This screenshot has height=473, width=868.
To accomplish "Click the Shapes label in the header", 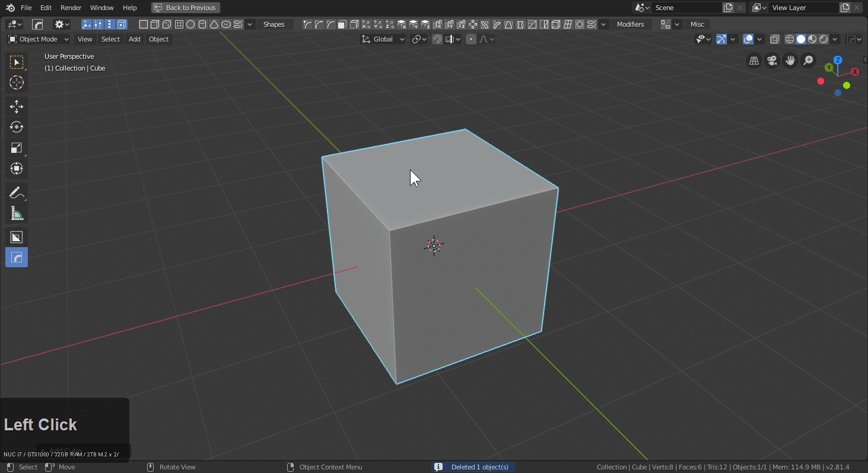I will pyautogui.click(x=274, y=24).
